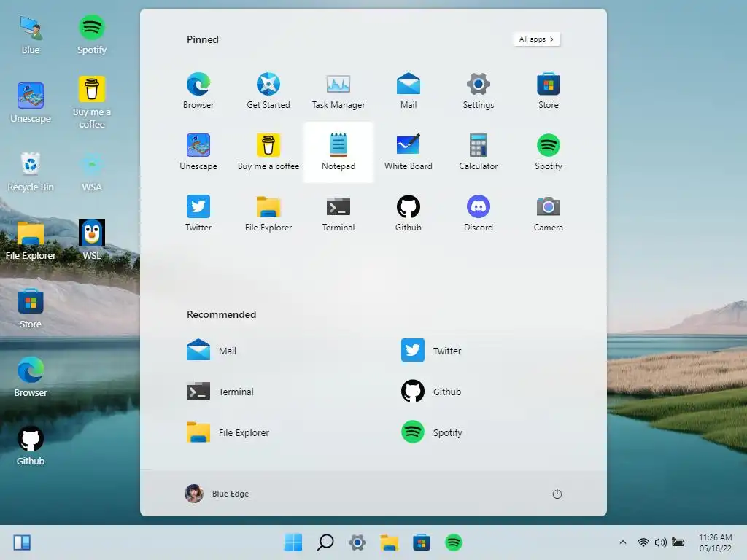This screenshot has height=560, width=747.
Task: Open Unescape desktop shortcut
Action: 31,103
